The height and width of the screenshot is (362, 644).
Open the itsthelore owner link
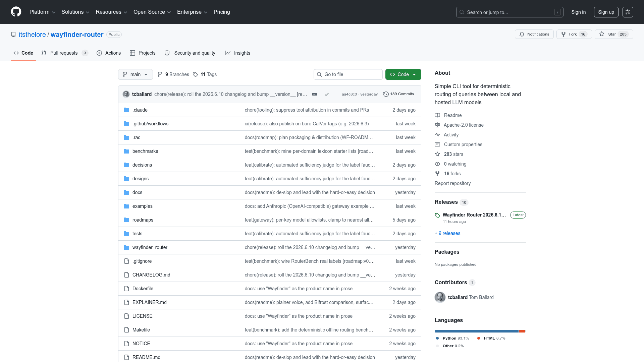pyautogui.click(x=32, y=35)
